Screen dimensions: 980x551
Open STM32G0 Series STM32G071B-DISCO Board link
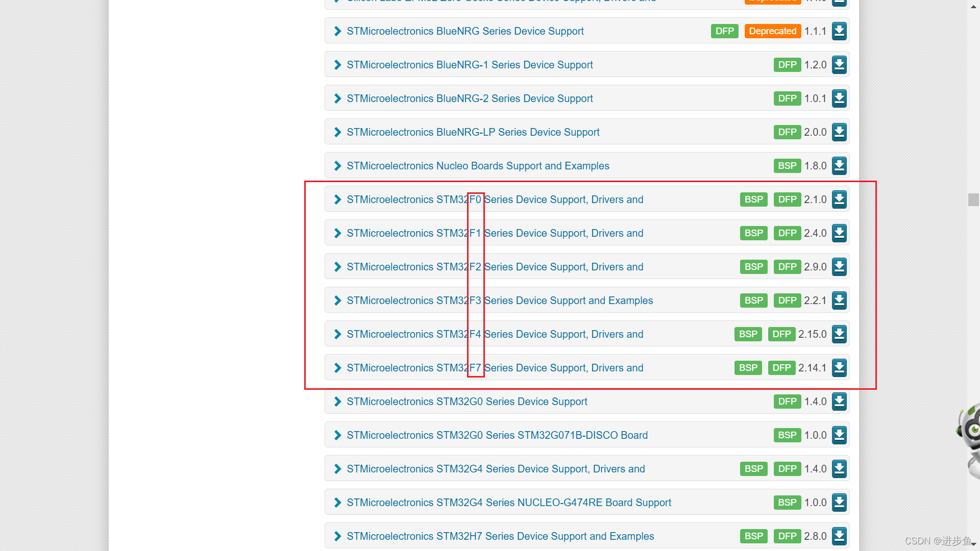tap(497, 435)
